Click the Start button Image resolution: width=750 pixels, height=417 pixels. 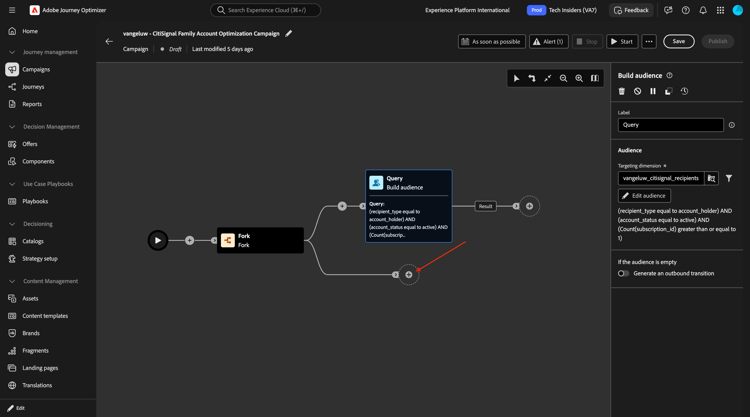coord(622,42)
